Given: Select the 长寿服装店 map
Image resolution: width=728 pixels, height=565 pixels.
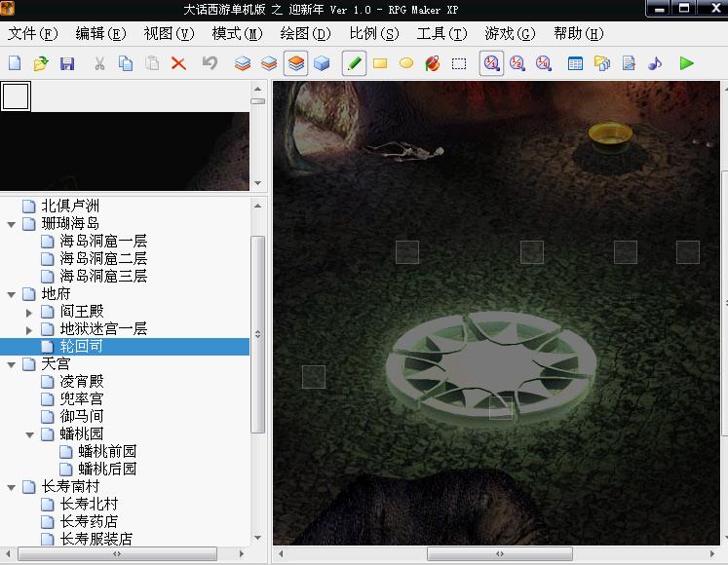Looking at the screenshot, I should tap(96, 539).
